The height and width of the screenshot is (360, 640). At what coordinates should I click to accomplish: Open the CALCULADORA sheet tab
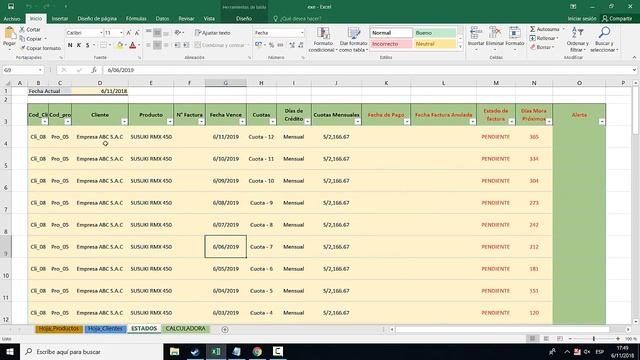pyautogui.click(x=186, y=329)
